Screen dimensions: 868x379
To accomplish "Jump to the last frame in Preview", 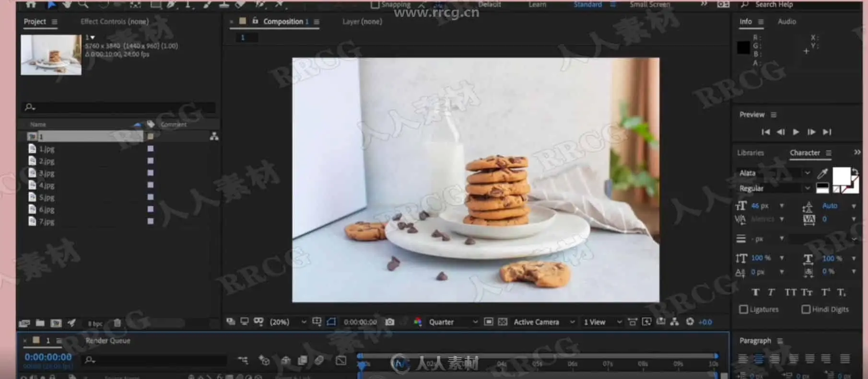I will coord(827,132).
